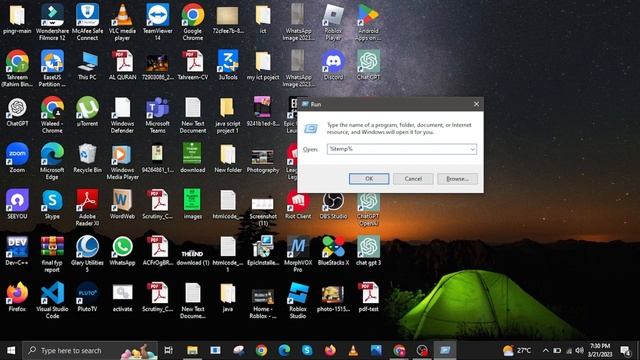Launch Visual Studio Code shortcut
Image resolution: width=640 pixels, height=360 pixels.
click(52, 300)
